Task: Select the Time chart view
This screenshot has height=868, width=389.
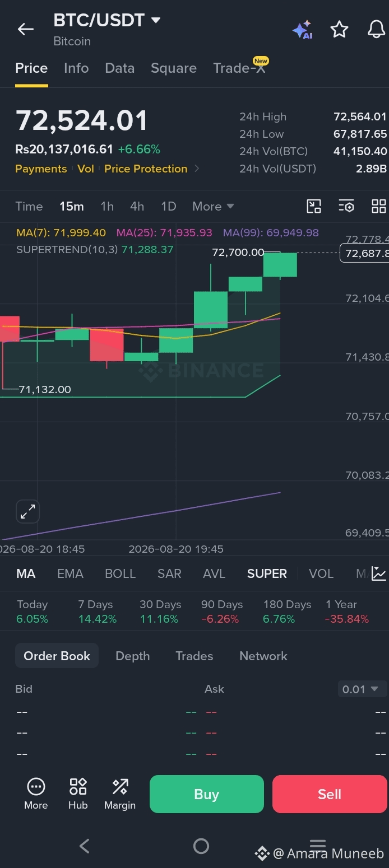Action: pyautogui.click(x=29, y=206)
